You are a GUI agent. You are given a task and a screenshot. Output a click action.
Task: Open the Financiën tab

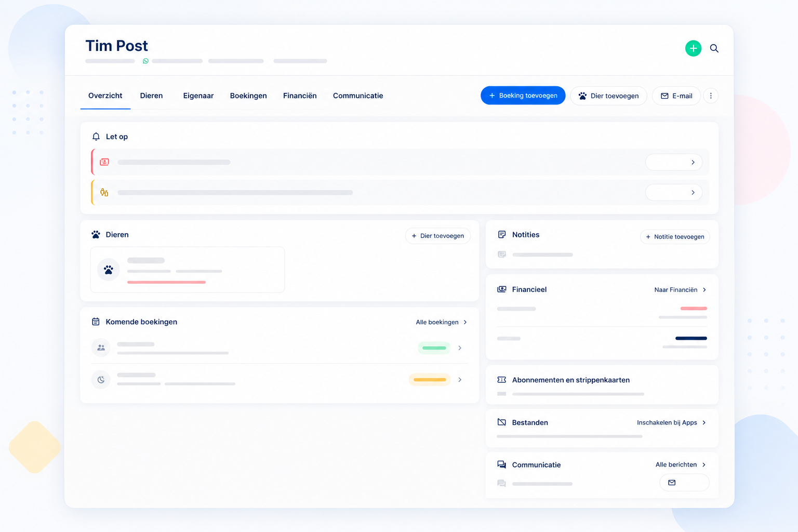300,96
